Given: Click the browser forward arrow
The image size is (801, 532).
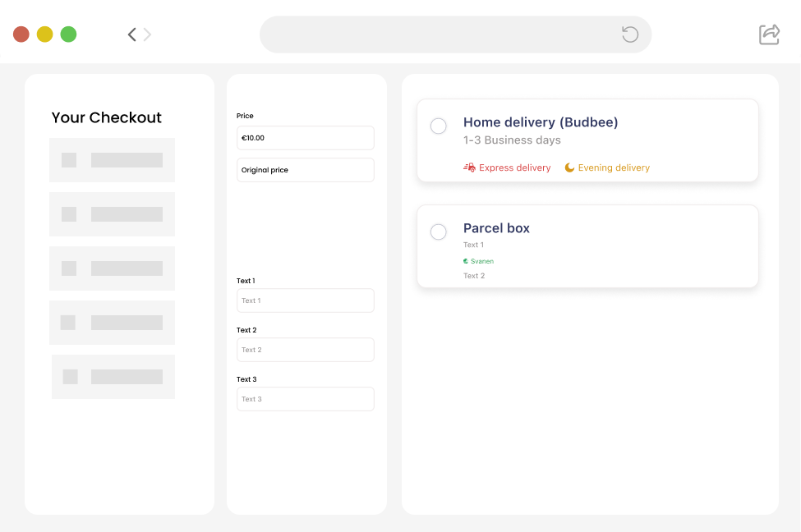Looking at the screenshot, I should (148, 34).
